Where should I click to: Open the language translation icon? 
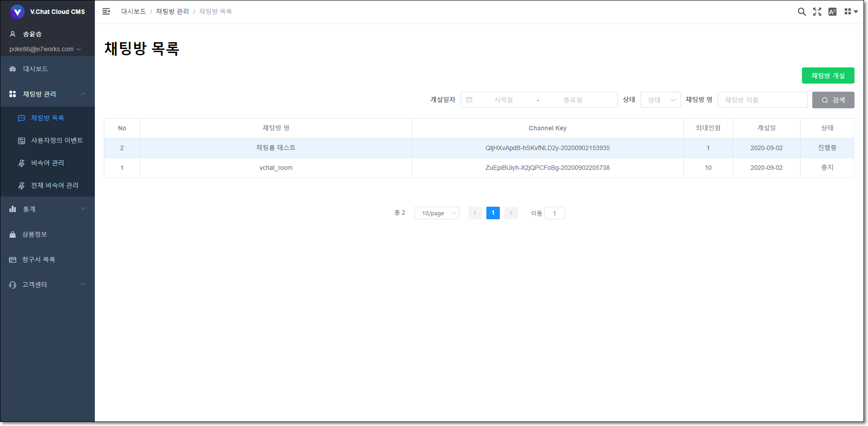pos(832,12)
